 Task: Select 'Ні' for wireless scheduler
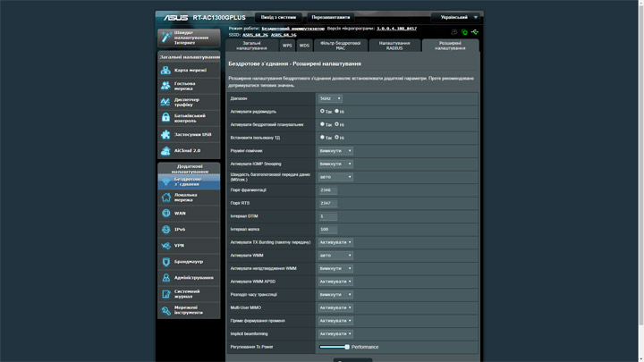pos(337,124)
